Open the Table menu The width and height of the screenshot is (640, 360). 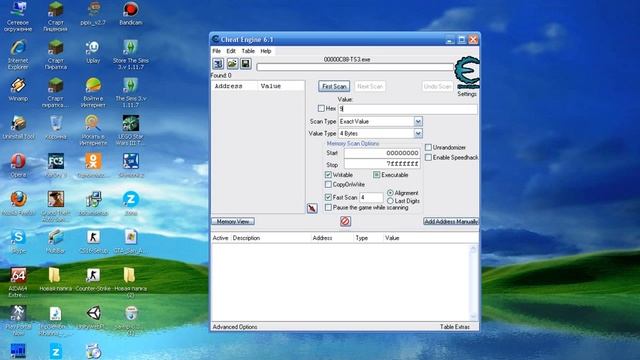point(248,51)
